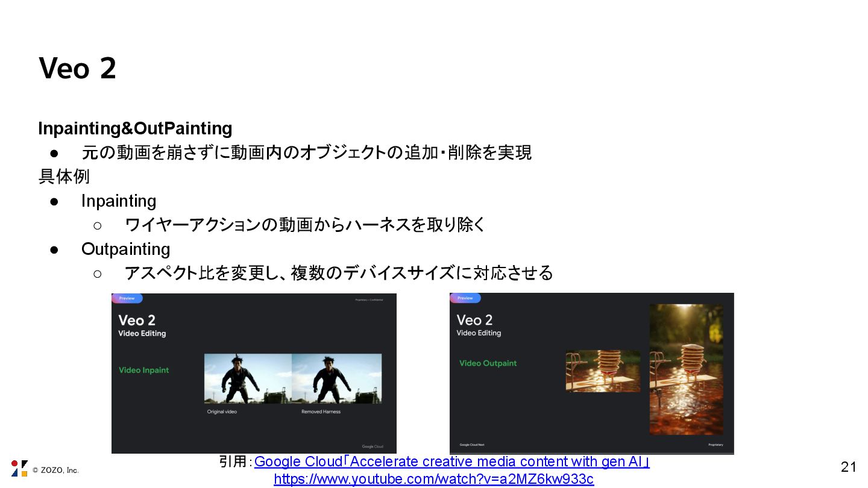
Task: Click the green Video Outpaint label
Action: [488, 363]
